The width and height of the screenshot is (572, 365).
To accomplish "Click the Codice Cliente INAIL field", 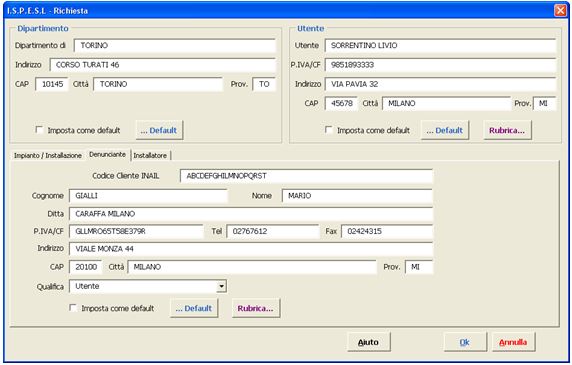I will pos(306,176).
